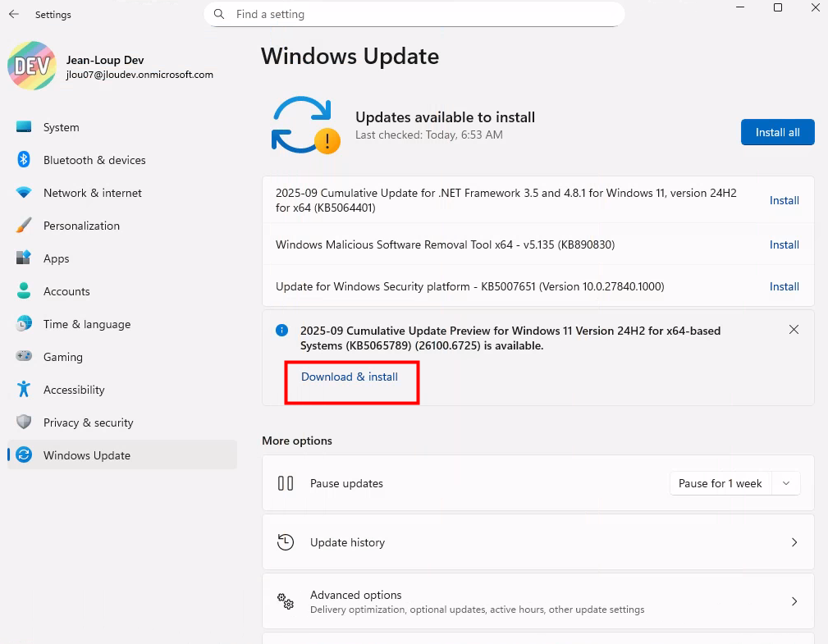Click the back arrow in Settings header
The width and height of the screenshot is (828, 644).
coord(14,15)
